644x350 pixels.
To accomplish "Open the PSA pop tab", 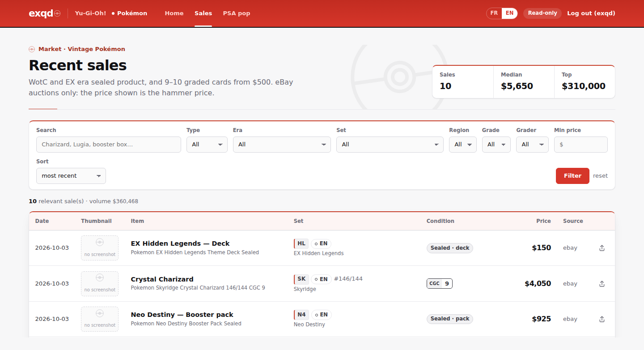I will [x=237, y=13].
